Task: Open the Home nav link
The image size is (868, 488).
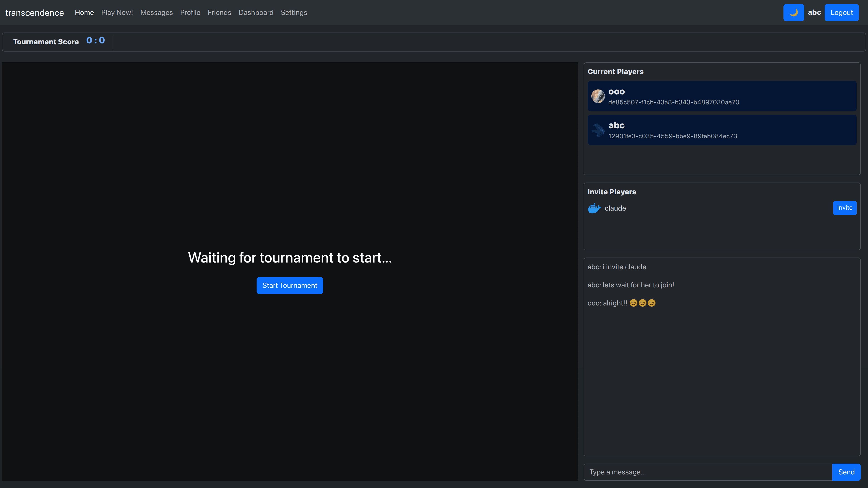Action: pyautogui.click(x=84, y=12)
